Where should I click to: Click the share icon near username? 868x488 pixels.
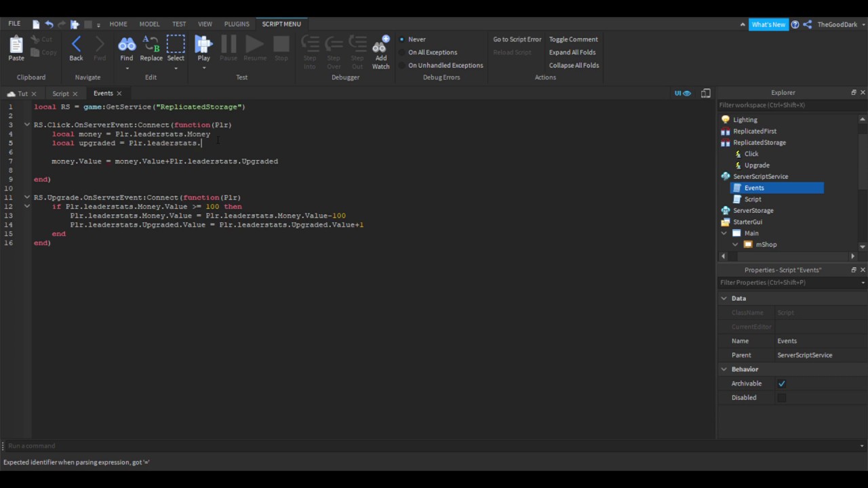point(807,24)
